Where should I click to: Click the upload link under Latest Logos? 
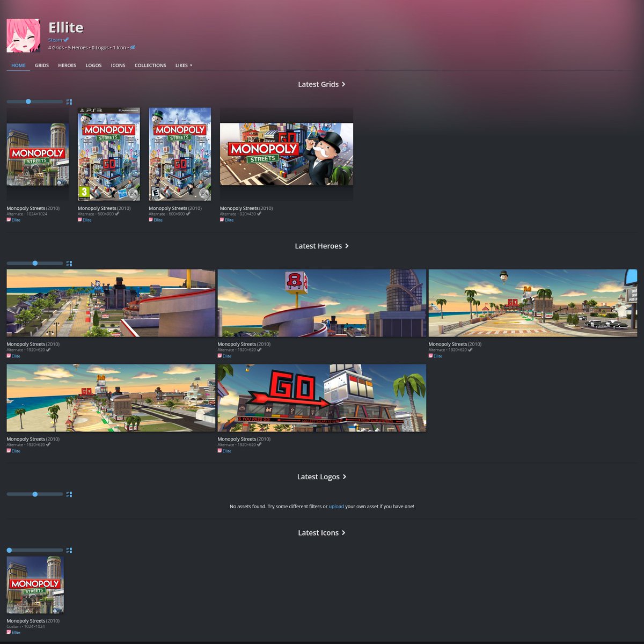pyautogui.click(x=336, y=506)
